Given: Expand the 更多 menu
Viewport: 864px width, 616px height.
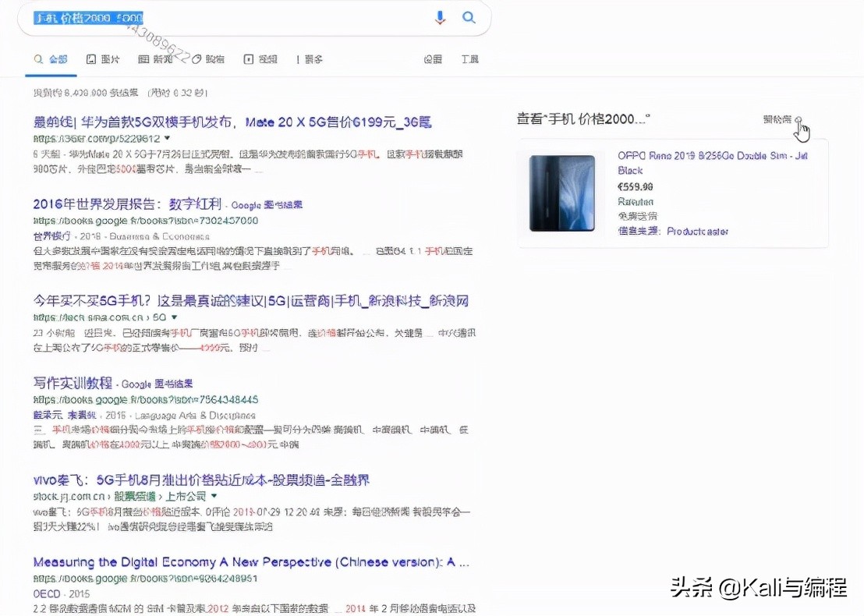Looking at the screenshot, I should coord(310,59).
